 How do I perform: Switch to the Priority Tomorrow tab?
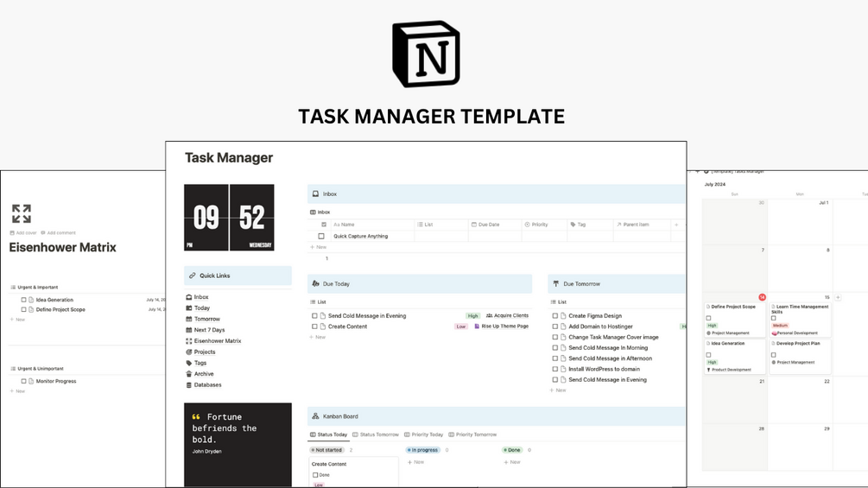[x=472, y=434]
